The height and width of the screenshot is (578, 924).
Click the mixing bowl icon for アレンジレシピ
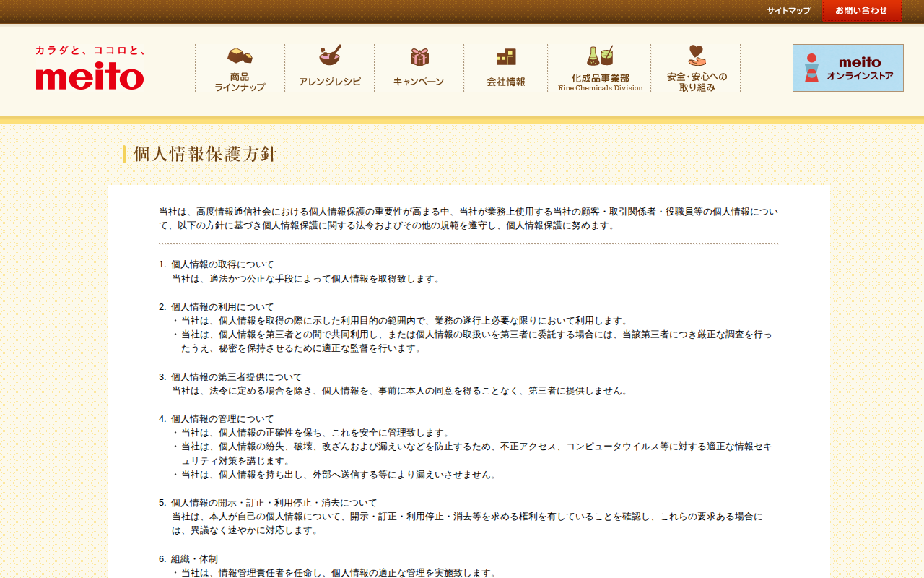point(330,55)
